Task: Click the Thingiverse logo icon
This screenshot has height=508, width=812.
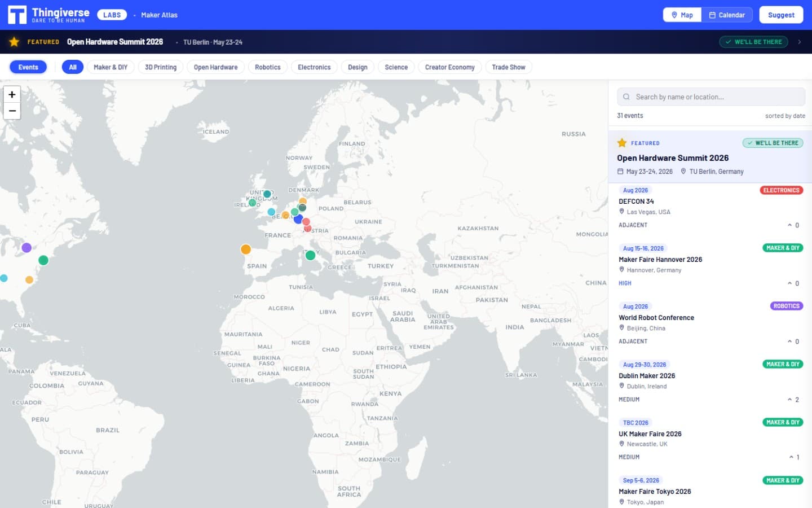Action: 17,15
